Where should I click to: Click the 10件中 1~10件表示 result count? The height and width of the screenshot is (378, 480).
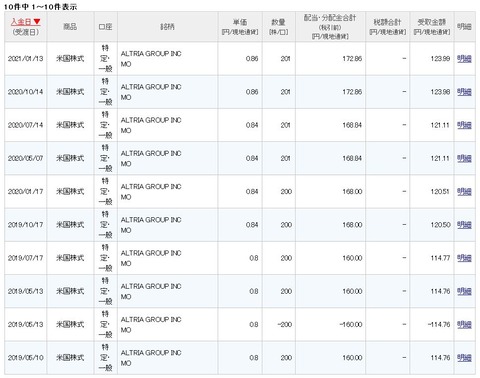40,7
